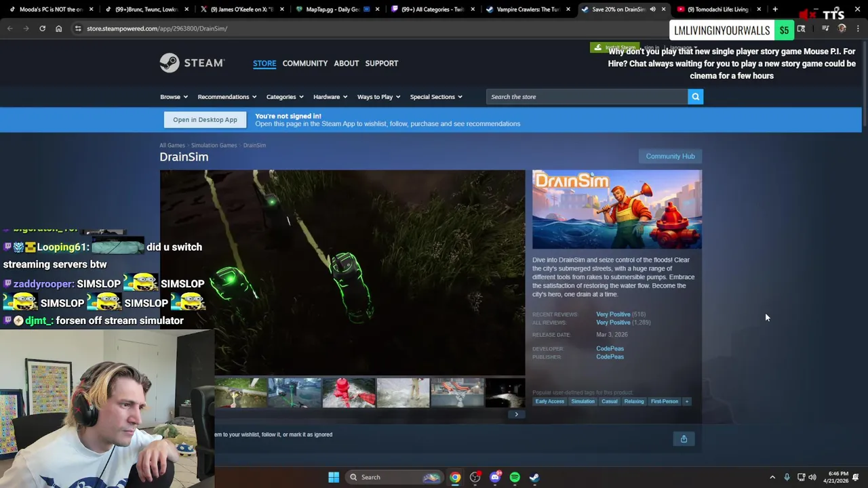Viewport: 868px width, 488px height.
Task: Select the First-Person tag
Action: [x=665, y=401]
